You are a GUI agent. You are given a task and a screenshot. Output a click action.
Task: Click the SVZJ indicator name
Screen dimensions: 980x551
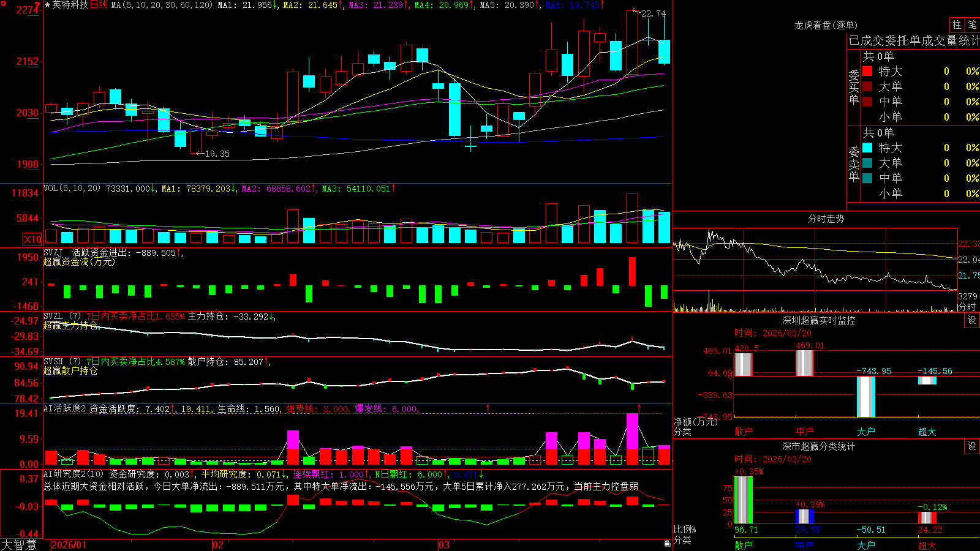[x=53, y=252]
